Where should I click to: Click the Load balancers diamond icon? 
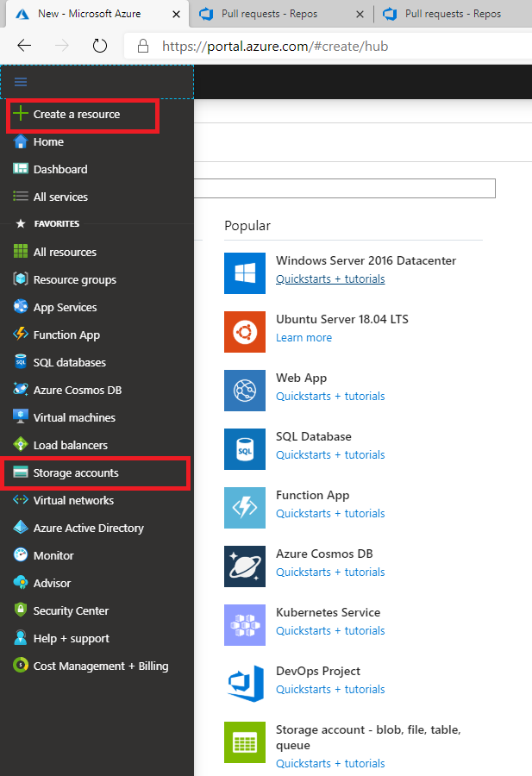click(x=21, y=444)
